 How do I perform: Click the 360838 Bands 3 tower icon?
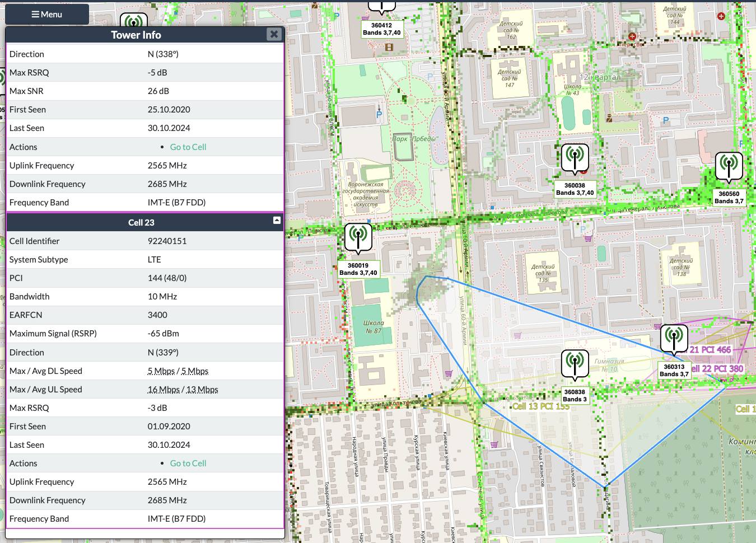pyautogui.click(x=576, y=364)
